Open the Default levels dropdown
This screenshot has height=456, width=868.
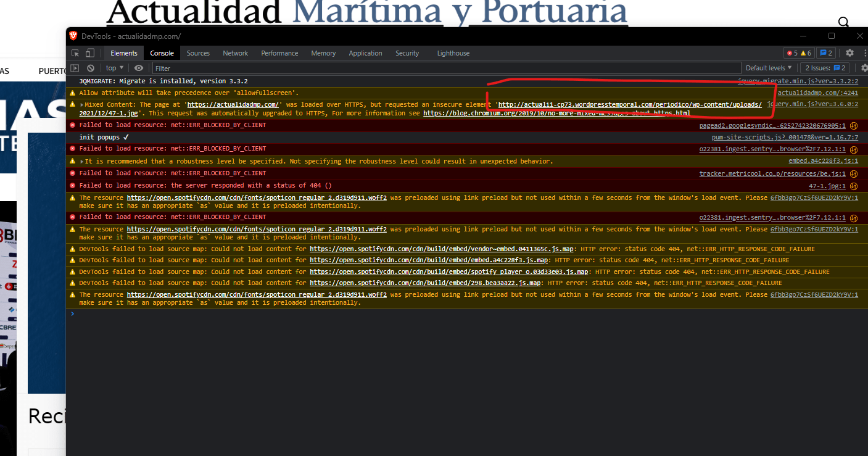tap(768, 68)
